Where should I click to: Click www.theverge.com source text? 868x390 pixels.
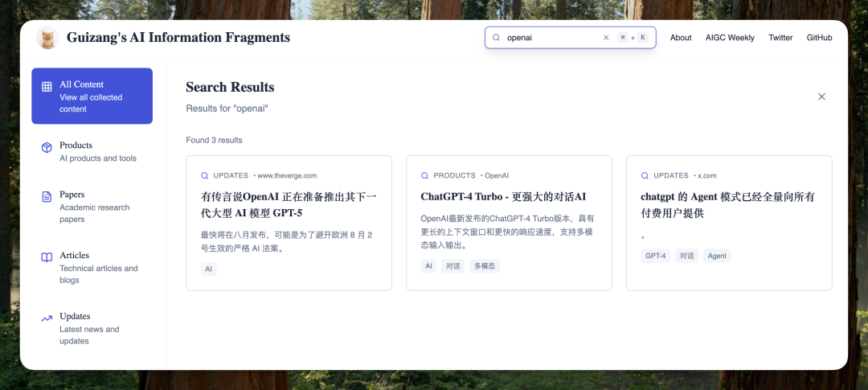click(x=287, y=175)
